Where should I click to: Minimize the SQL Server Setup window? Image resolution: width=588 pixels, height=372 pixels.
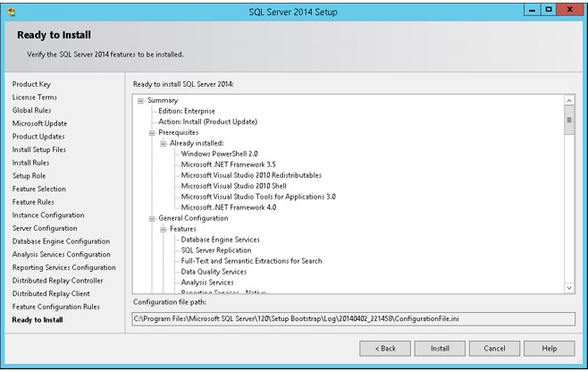coord(532,10)
